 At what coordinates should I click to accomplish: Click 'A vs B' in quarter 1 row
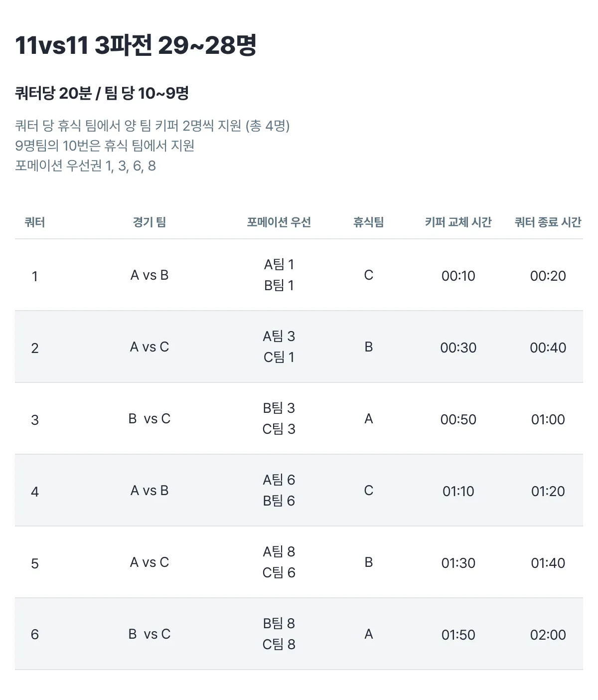tap(149, 275)
